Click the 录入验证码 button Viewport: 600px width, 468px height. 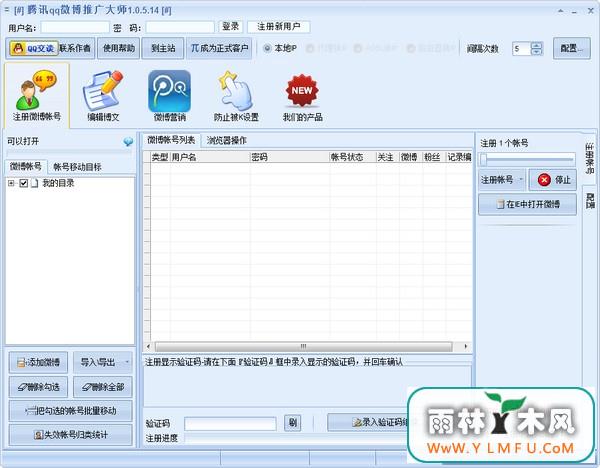tap(369, 422)
